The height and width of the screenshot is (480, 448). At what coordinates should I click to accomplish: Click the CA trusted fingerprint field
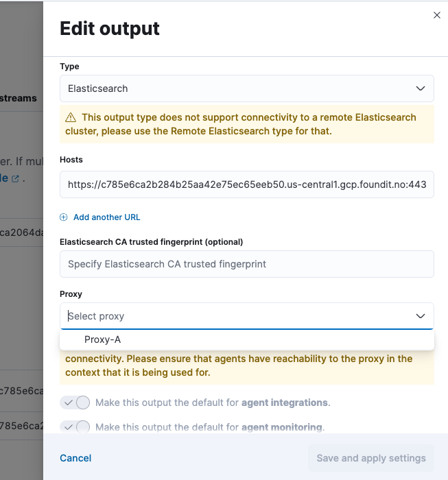coord(247,264)
